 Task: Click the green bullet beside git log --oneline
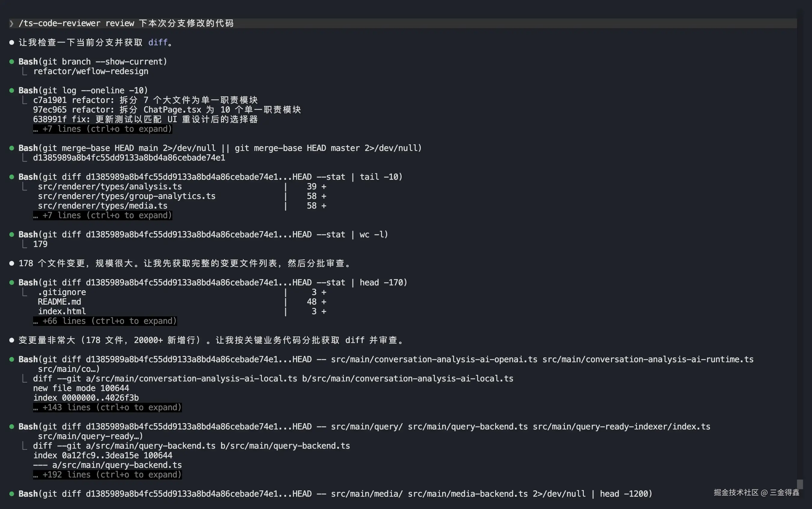point(12,90)
